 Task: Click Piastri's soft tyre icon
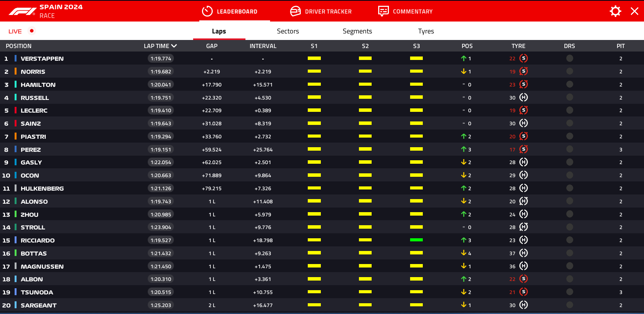click(524, 136)
